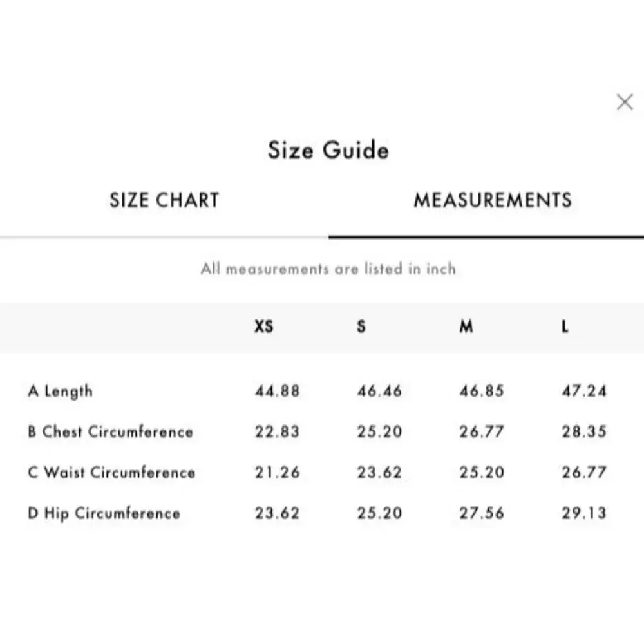Click the 27.56 hip value

482,513
